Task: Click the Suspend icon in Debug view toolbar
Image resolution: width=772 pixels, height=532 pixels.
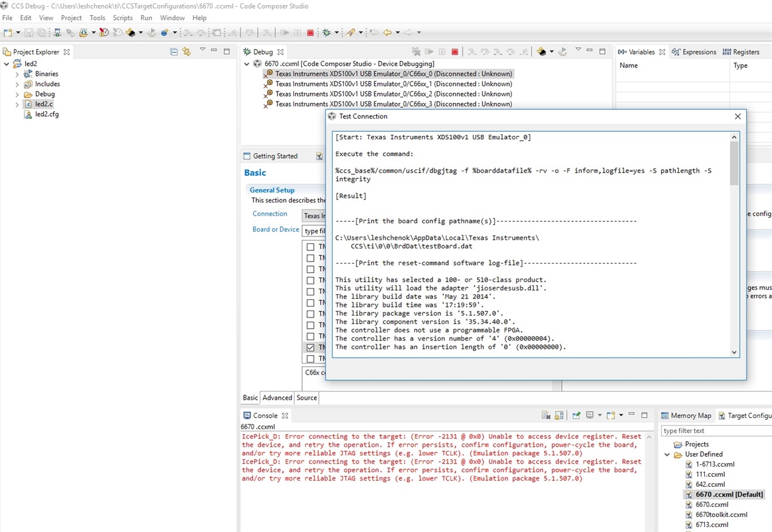Action: pyautogui.click(x=442, y=51)
